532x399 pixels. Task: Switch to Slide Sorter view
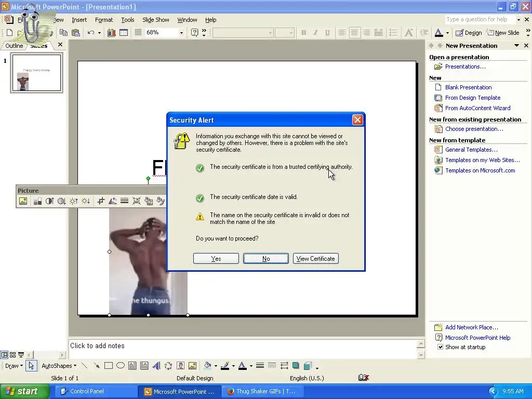click(x=12, y=355)
